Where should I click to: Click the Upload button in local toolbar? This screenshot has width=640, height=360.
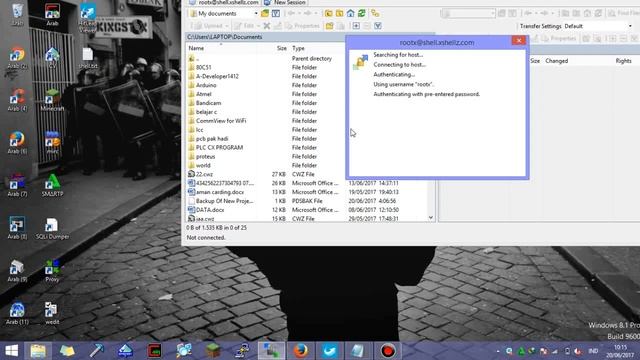(208, 26)
